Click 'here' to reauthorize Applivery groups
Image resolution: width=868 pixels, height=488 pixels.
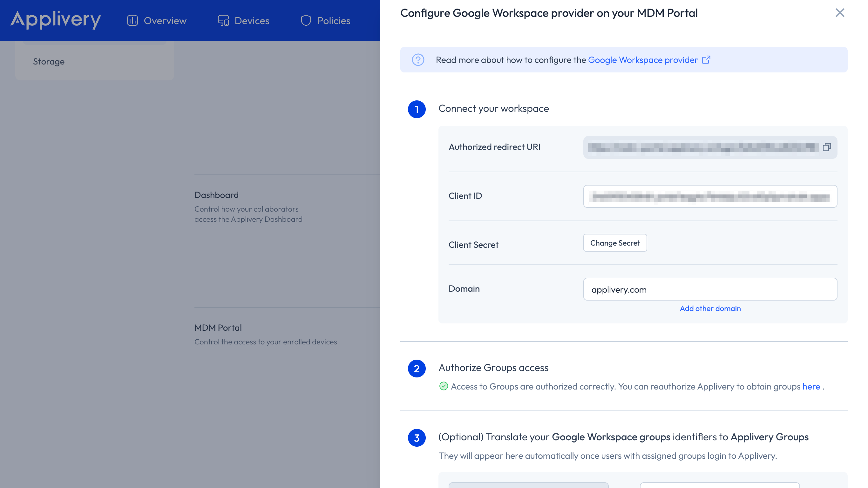(x=811, y=387)
